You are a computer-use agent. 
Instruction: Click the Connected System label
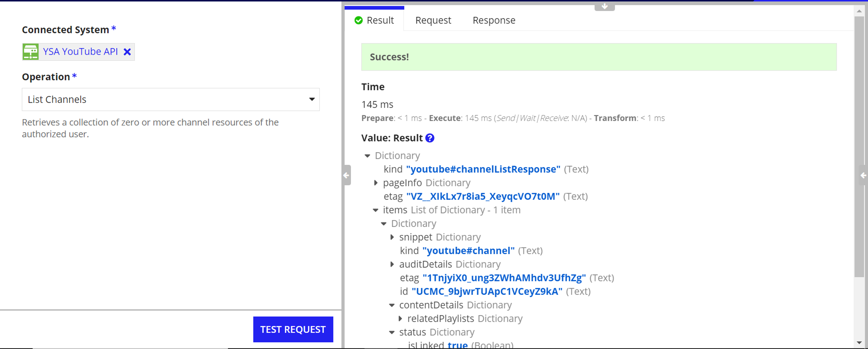[x=65, y=30]
